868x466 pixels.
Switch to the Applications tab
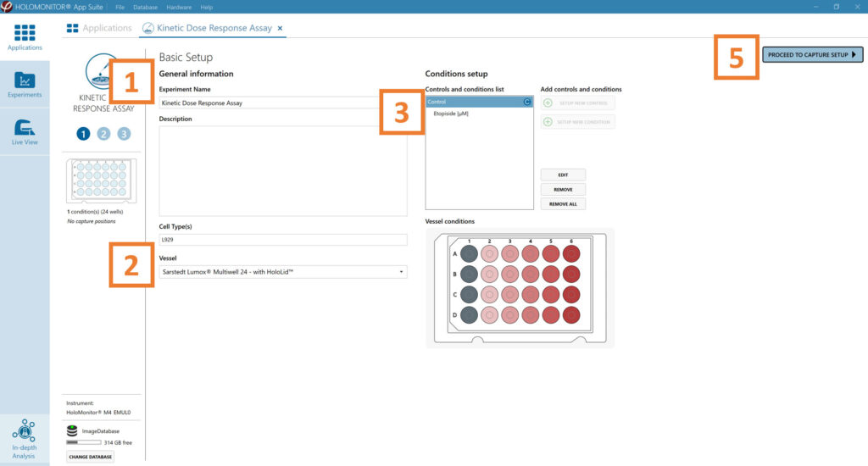99,28
